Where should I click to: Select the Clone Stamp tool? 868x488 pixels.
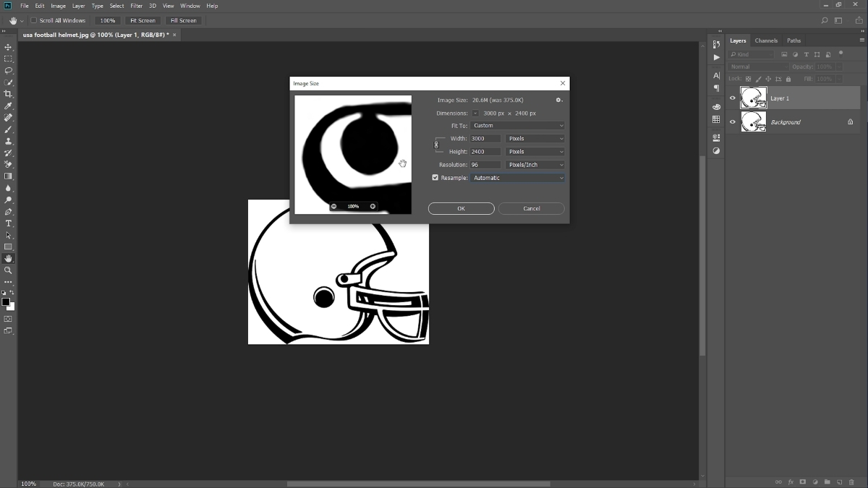pos(8,141)
